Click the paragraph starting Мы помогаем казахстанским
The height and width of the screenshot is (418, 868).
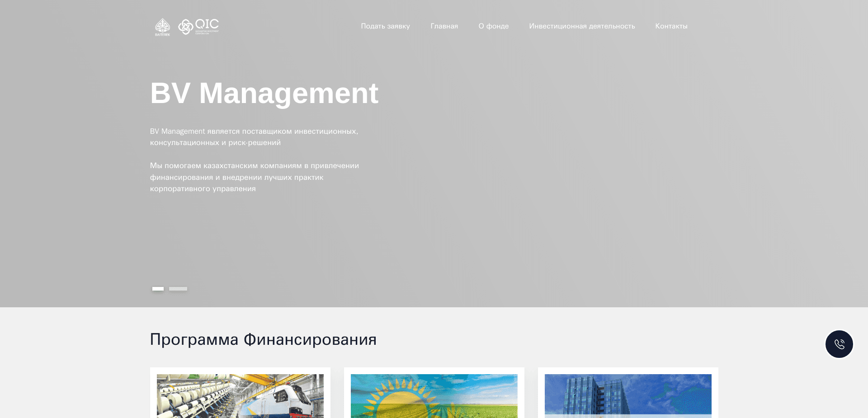pyautogui.click(x=255, y=177)
